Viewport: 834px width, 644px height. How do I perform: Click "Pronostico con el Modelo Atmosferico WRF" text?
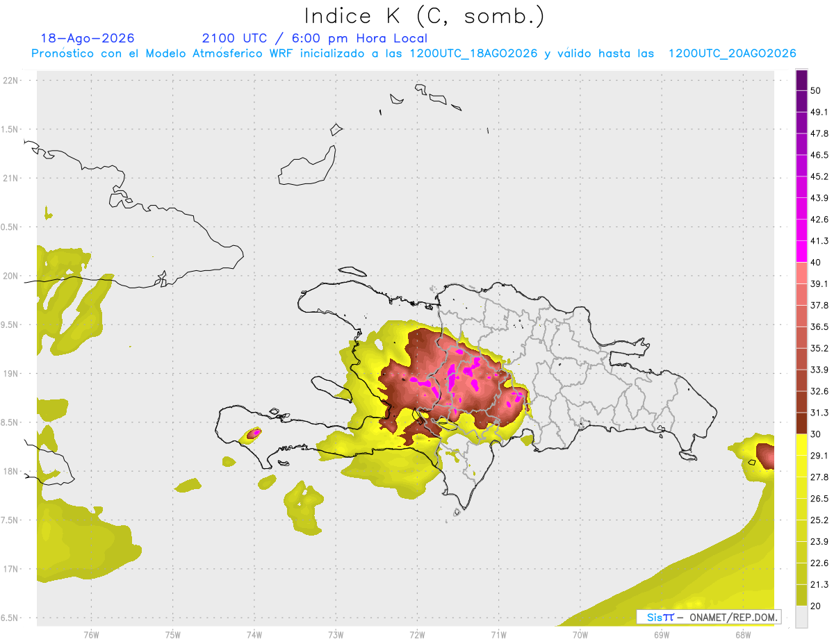pos(163,53)
